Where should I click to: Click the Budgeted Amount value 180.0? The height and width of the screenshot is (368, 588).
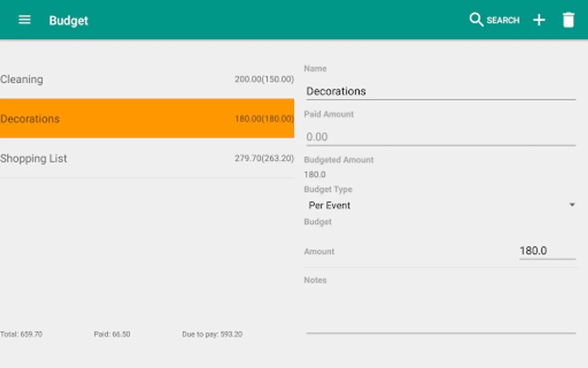(x=315, y=175)
